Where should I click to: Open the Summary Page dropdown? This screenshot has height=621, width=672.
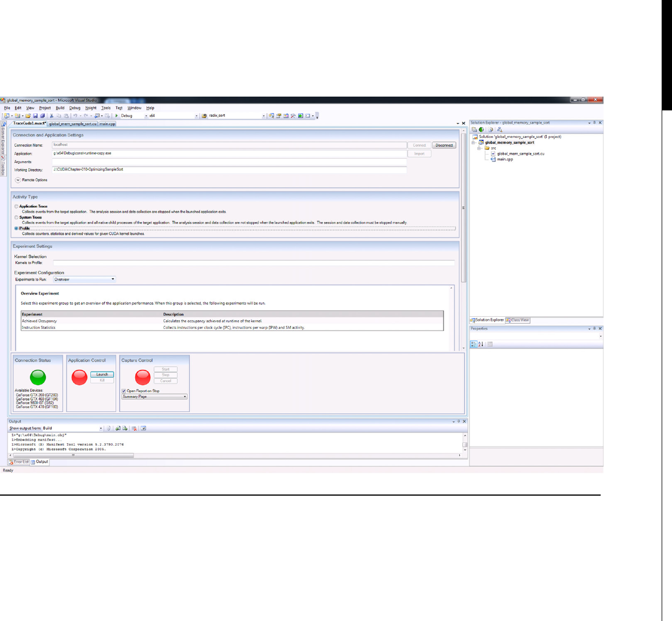pos(154,397)
